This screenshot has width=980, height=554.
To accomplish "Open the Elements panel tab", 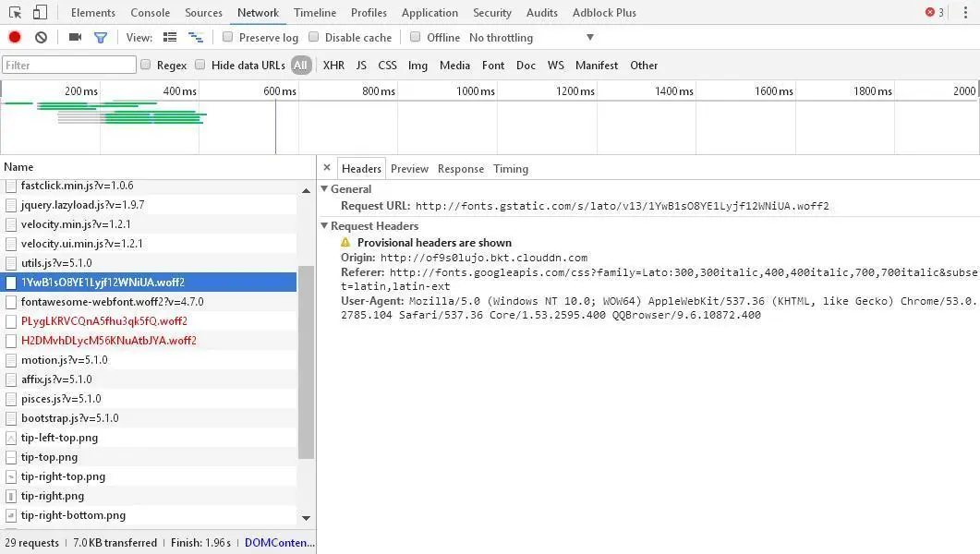I will click(93, 13).
